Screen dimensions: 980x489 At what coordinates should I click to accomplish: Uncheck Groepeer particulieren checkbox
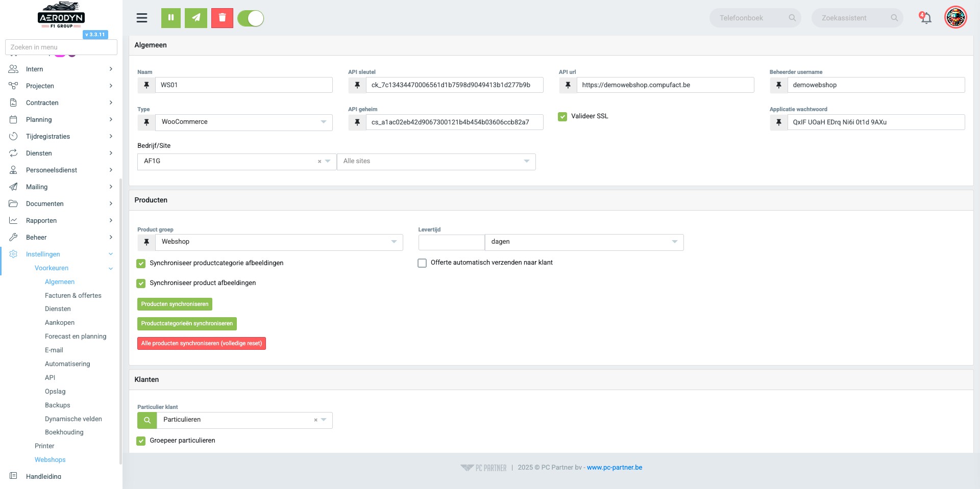(x=141, y=441)
